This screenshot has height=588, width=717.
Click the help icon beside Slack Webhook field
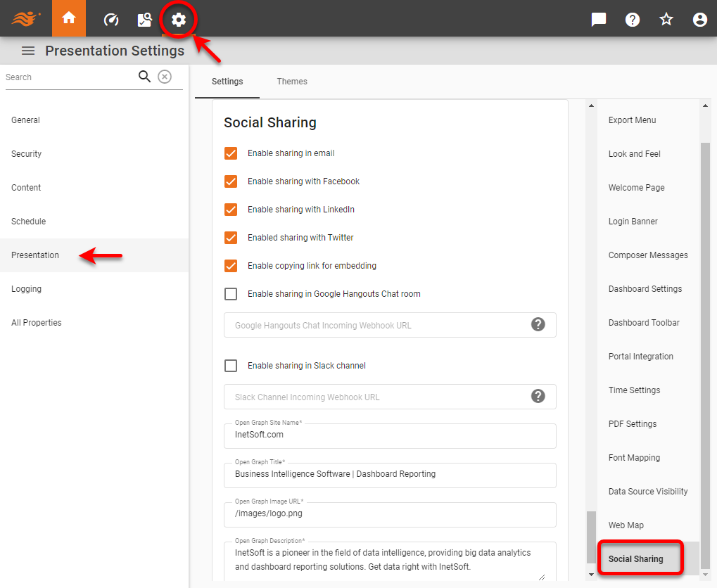pyautogui.click(x=538, y=396)
